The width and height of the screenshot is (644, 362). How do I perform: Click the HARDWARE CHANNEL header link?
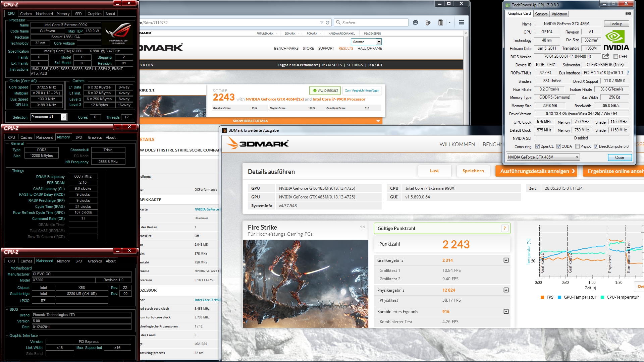341,34
